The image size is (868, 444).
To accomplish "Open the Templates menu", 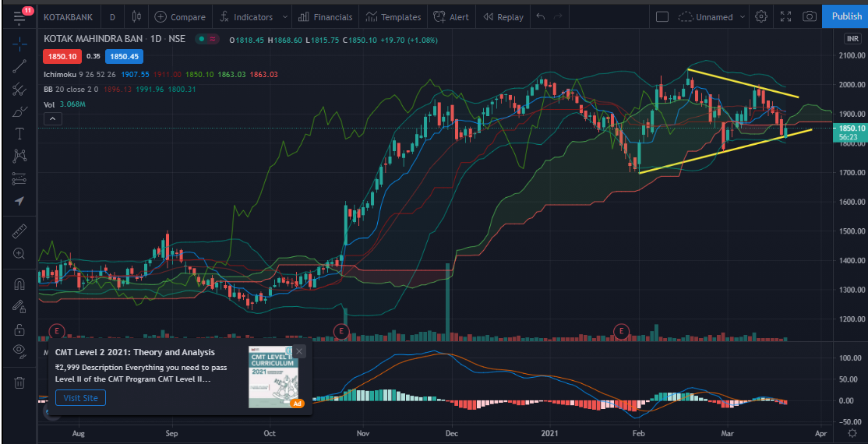I will [393, 16].
